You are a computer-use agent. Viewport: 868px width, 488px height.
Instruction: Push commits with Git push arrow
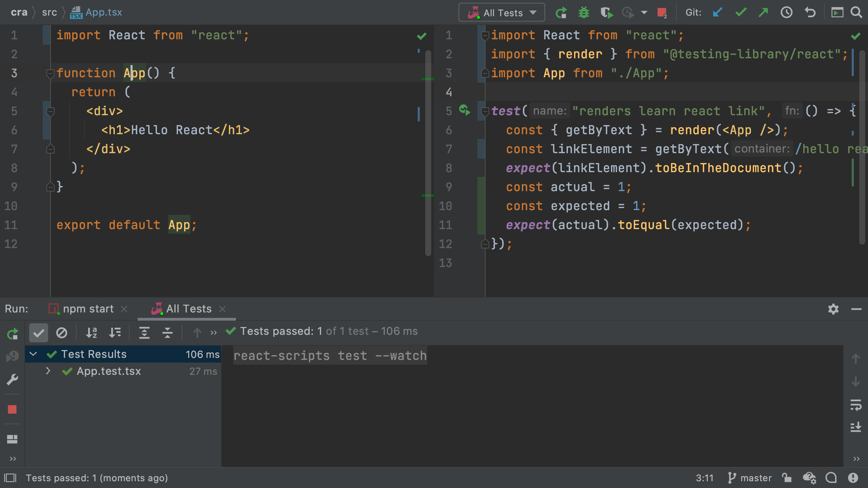763,13
